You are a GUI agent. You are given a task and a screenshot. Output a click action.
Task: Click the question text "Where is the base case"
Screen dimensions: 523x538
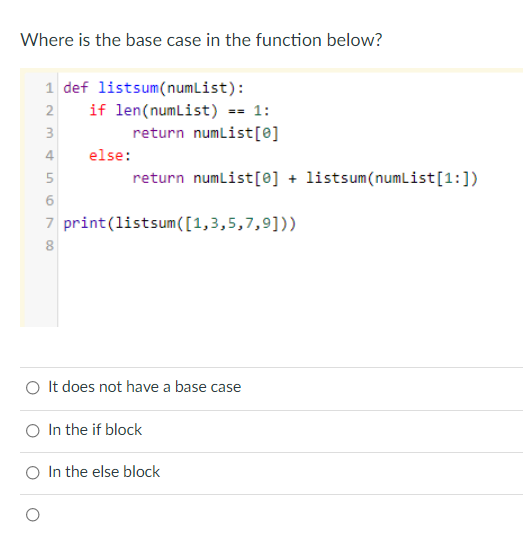pyautogui.click(x=111, y=40)
